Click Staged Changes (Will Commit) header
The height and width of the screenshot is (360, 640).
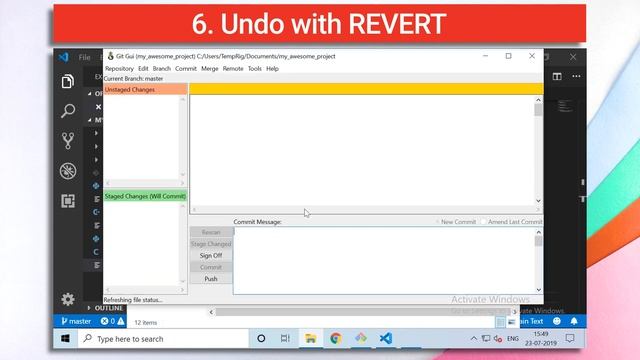145,196
